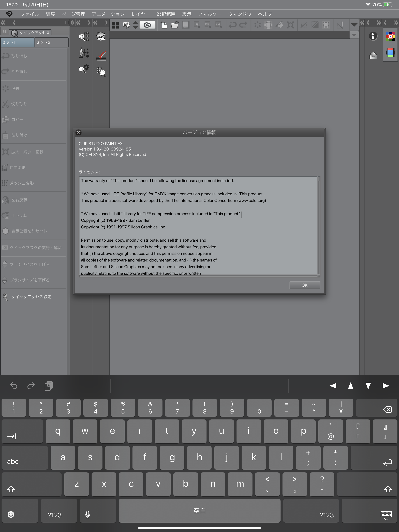Tap the emoji keyboard key
The image size is (399, 532).
20,511
